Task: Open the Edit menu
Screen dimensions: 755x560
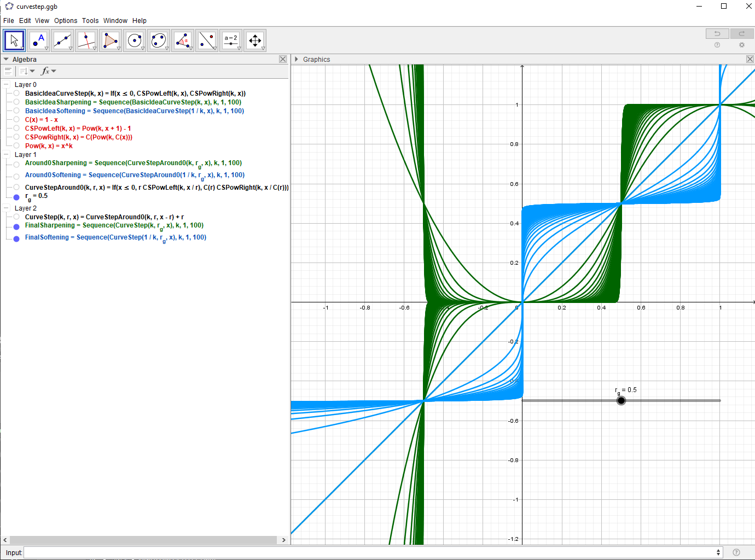Action: (25, 21)
